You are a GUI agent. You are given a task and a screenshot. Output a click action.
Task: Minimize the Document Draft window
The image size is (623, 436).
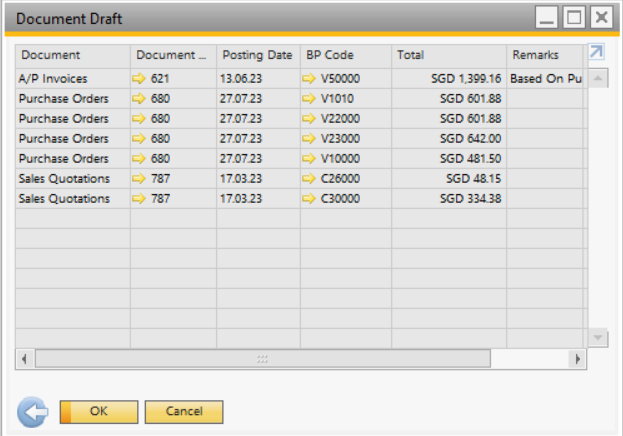pyautogui.click(x=547, y=18)
